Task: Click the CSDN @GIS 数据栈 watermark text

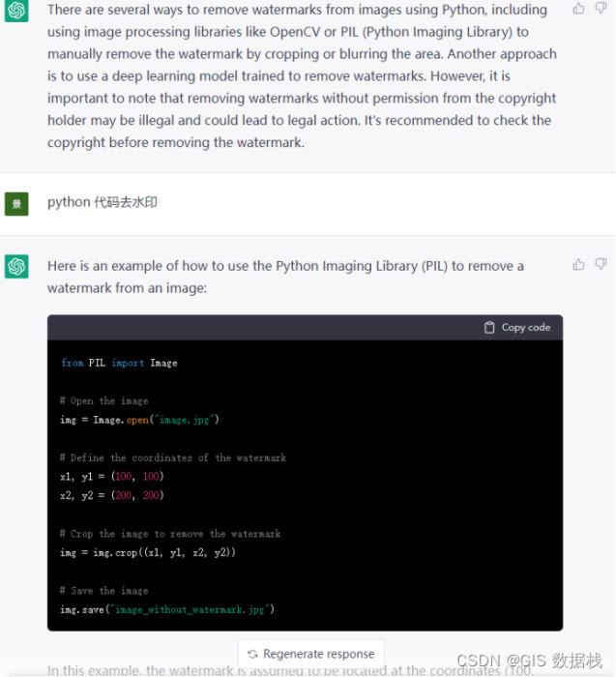Action: click(x=529, y=661)
